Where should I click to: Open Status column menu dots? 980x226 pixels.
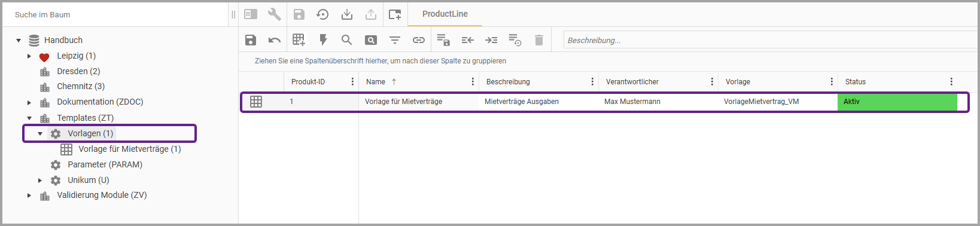tap(951, 82)
